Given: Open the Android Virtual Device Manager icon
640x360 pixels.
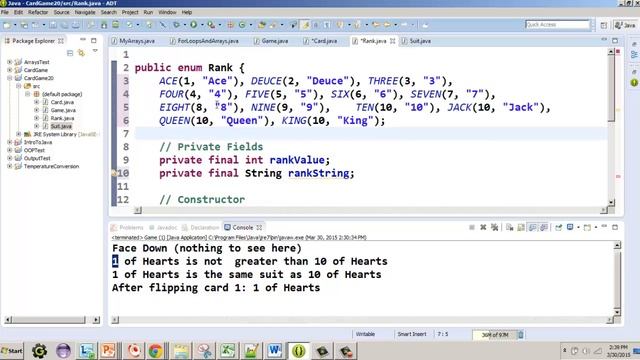Looking at the screenshot, I should pos(116,25).
